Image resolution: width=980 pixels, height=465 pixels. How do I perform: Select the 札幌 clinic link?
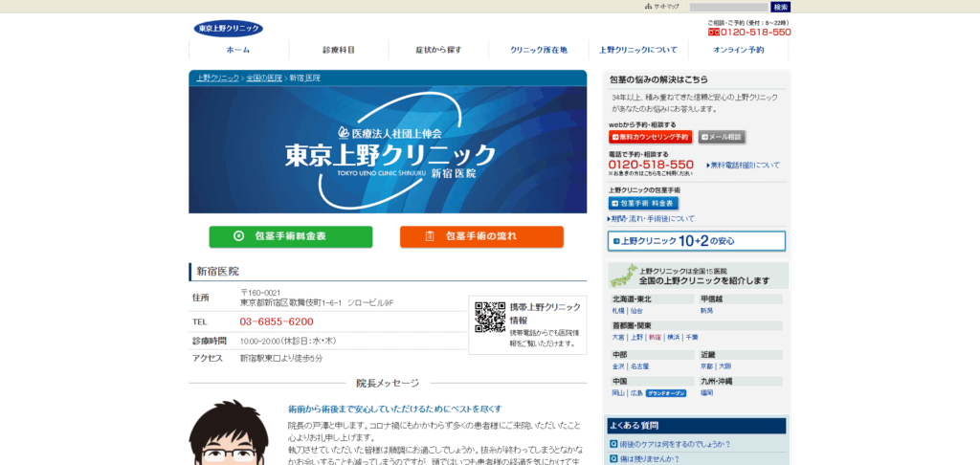pyautogui.click(x=618, y=311)
